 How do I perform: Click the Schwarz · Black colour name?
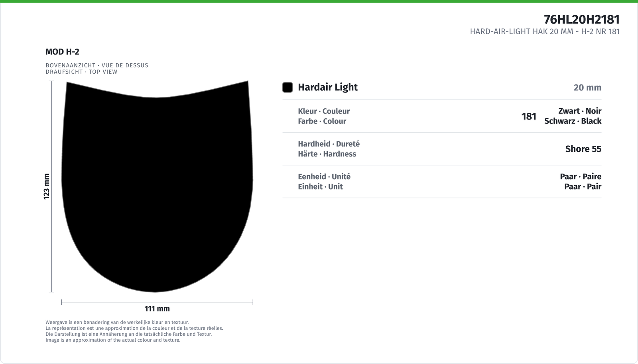pos(573,121)
